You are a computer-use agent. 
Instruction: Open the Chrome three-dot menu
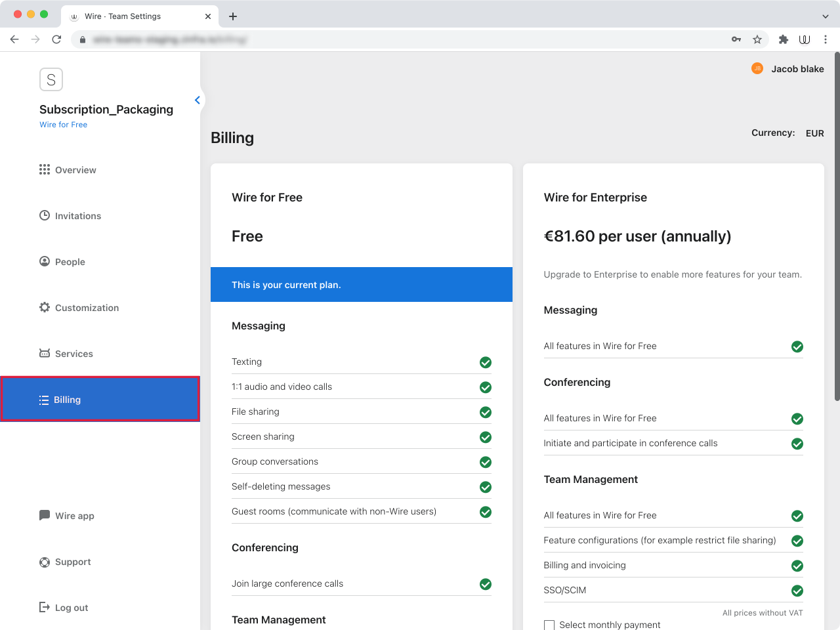826,39
